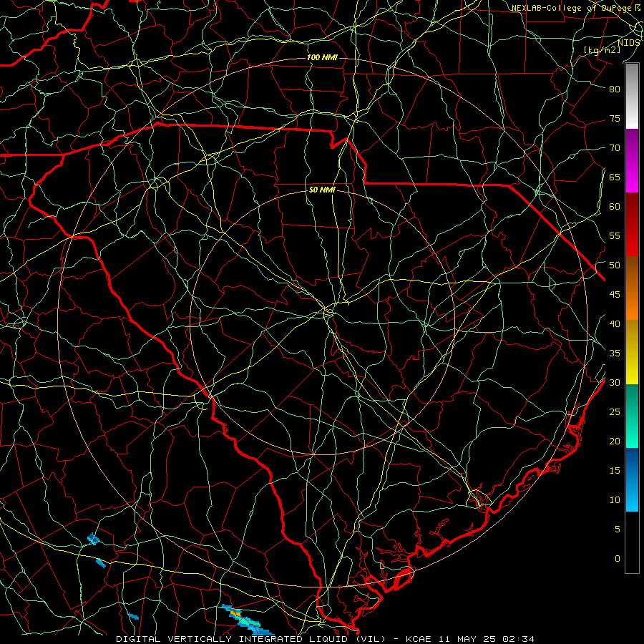Viewport: 644px width, 644px height.
Task: Select the 50 value on the color scale
Action: pyautogui.click(x=615, y=265)
